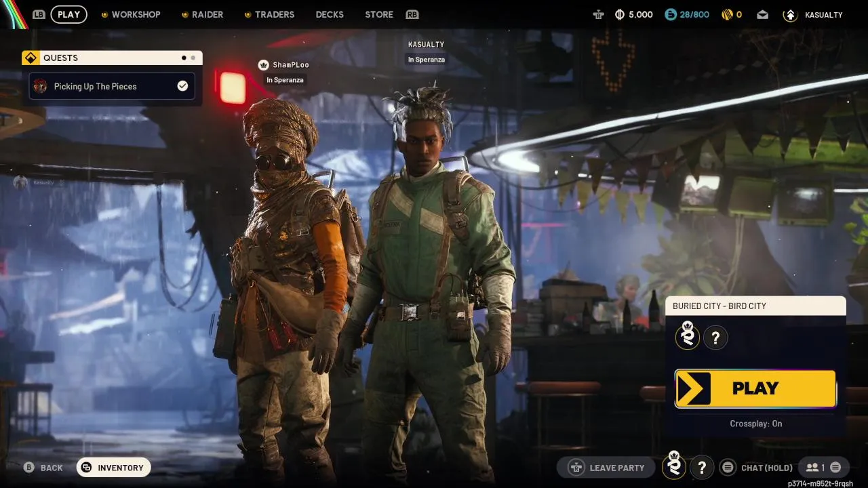
Task: Click the controller icon on Leave Party button
Action: coord(576,468)
